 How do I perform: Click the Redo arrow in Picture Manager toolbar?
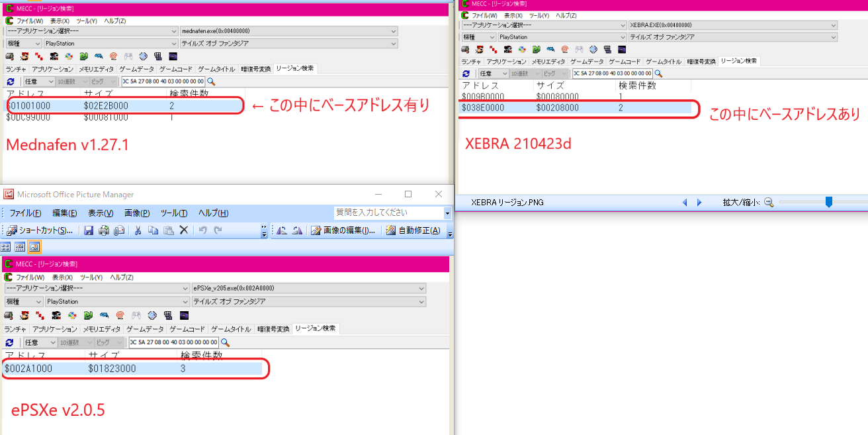click(218, 230)
